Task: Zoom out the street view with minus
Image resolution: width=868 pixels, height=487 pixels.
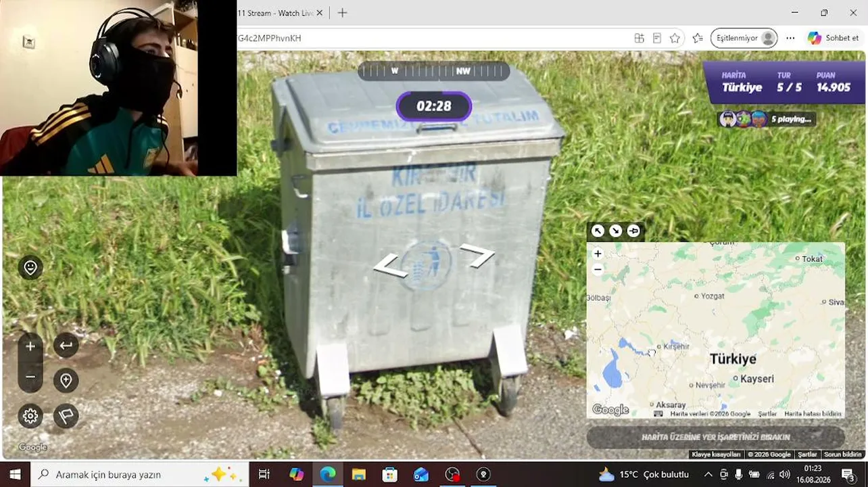Action: (x=30, y=377)
